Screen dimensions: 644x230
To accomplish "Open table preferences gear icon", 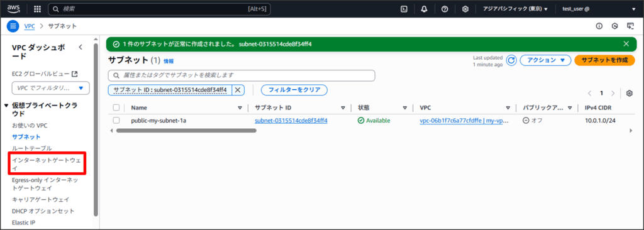I will [x=629, y=93].
